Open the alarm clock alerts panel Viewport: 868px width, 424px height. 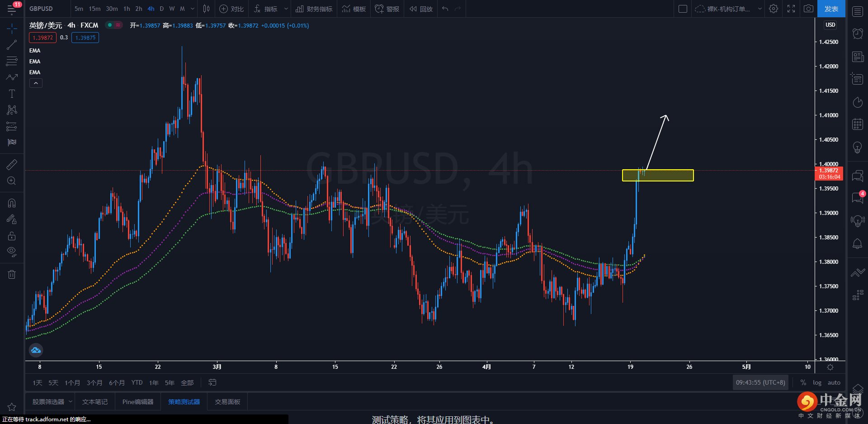[858, 33]
